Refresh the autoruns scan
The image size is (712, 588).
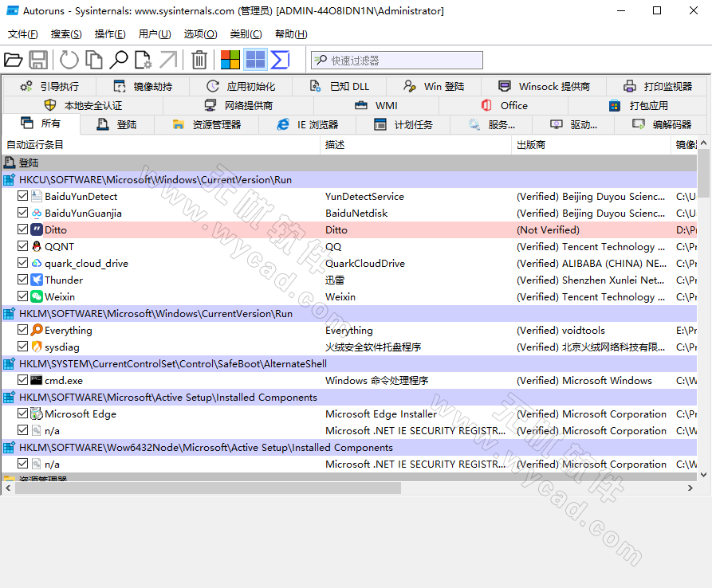tap(69, 60)
